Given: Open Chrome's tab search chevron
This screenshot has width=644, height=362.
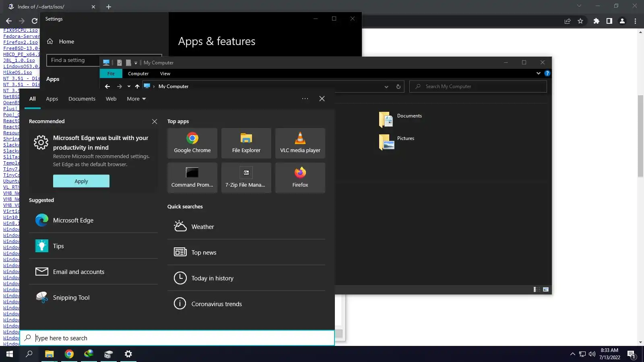Looking at the screenshot, I should (x=579, y=6).
